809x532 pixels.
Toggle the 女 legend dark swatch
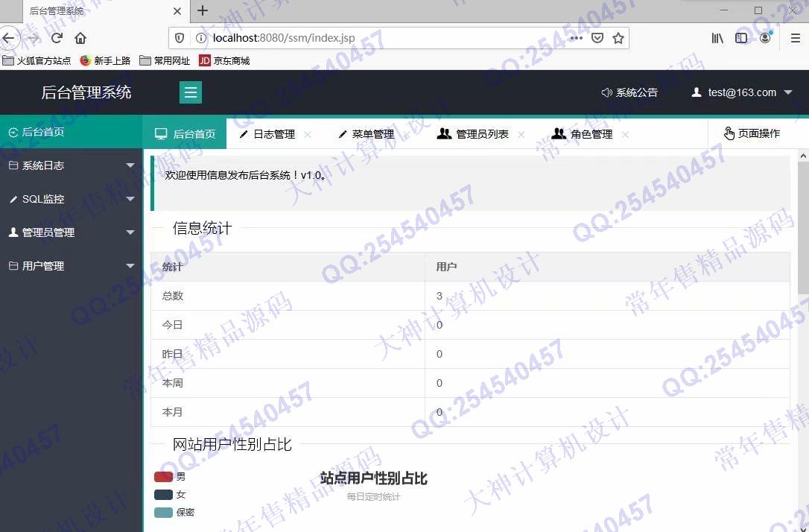pos(163,494)
